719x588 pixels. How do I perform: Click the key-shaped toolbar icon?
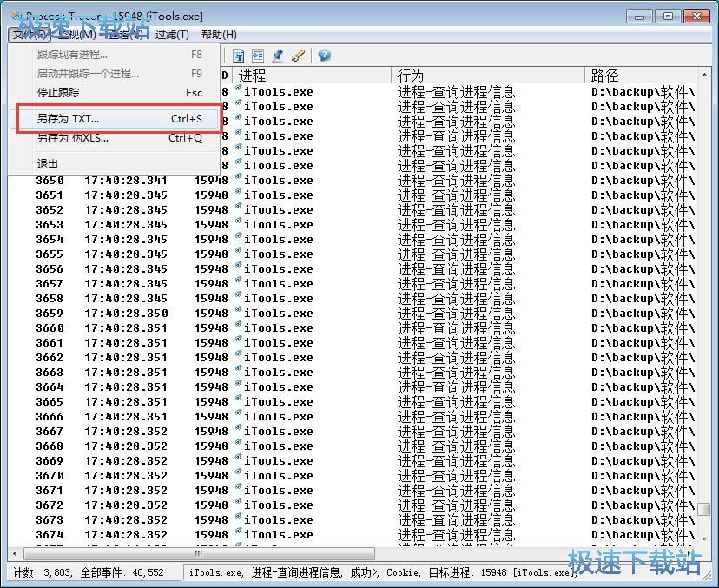pyautogui.click(x=298, y=56)
